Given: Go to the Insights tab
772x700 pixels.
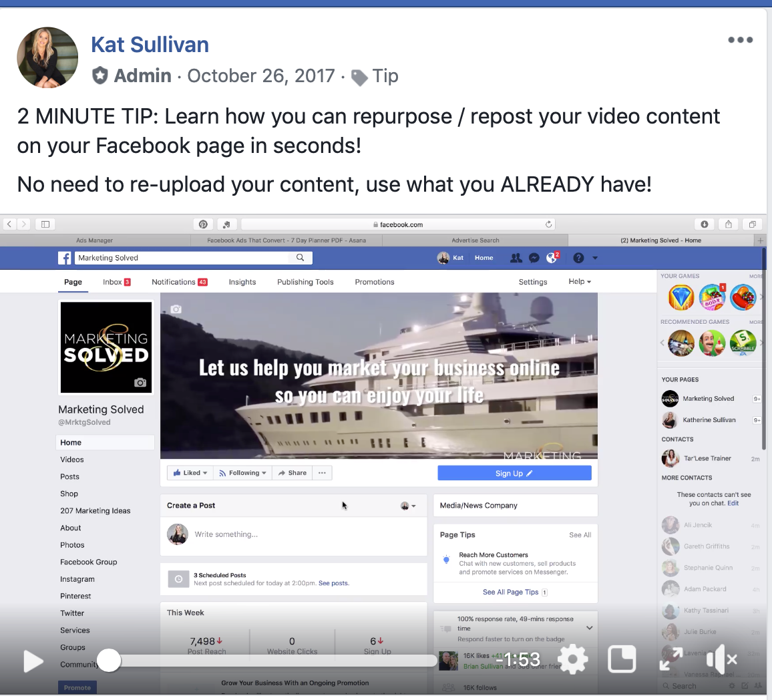Looking at the screenshot, I should pyautogui.click(x=242, y=282).
